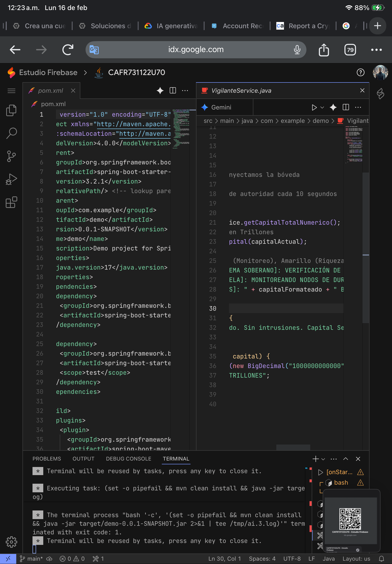Click the VigilanteService editor vertical scrollbar
The width and height of the screenshot is (392, 564).
(x=365, y=245)
